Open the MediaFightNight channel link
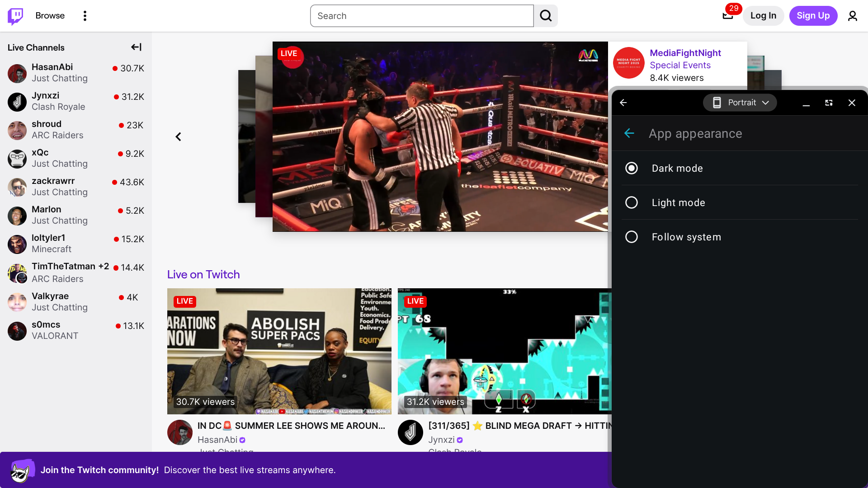Screen dimensions: 868x488 (685, 53)
